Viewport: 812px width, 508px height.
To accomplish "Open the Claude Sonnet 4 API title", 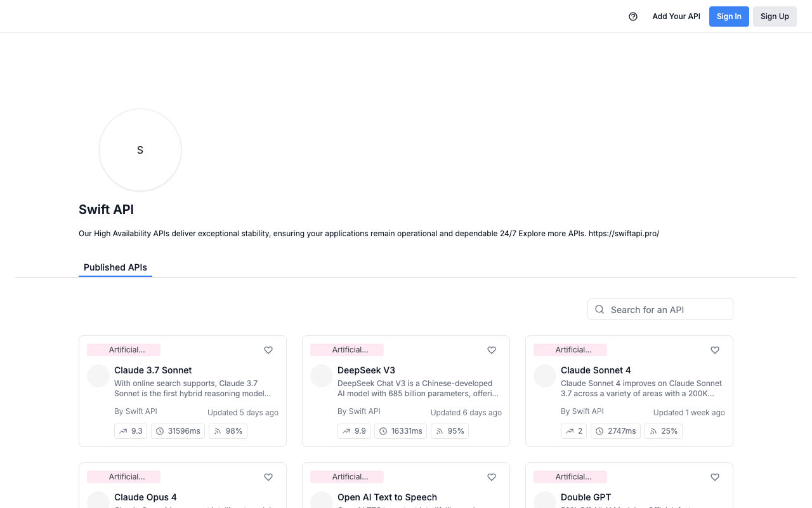I will [596, 370].
